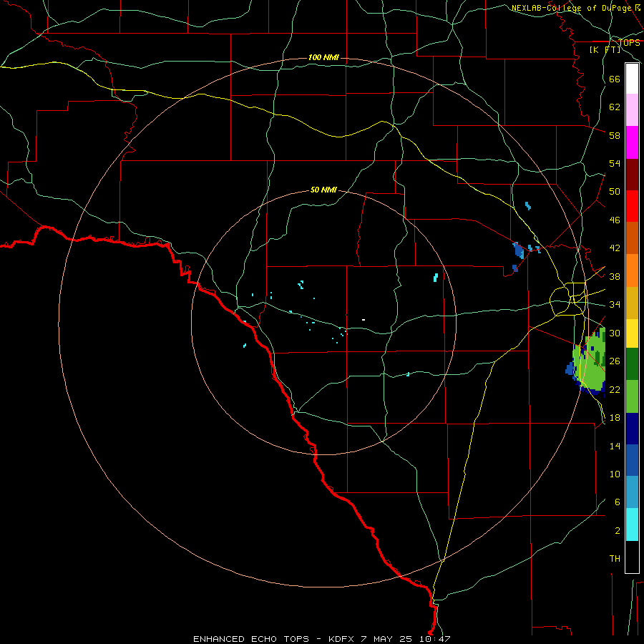Viewport: 644px width, 644px height.
Task: Click the legend value "6"
Action: (617, 502)
